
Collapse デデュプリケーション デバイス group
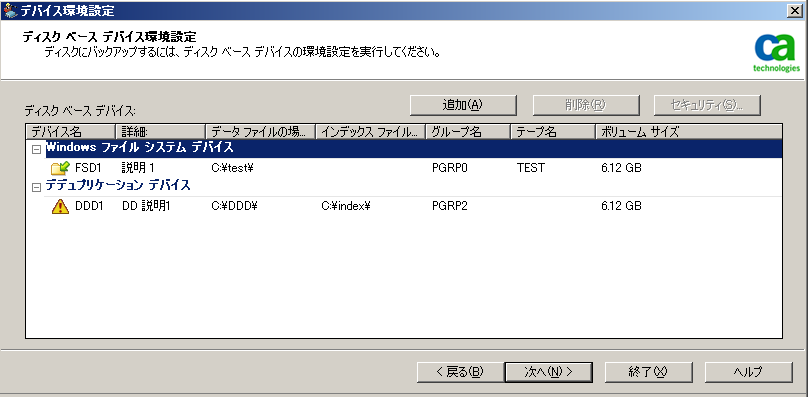click(x=36, y=188)
